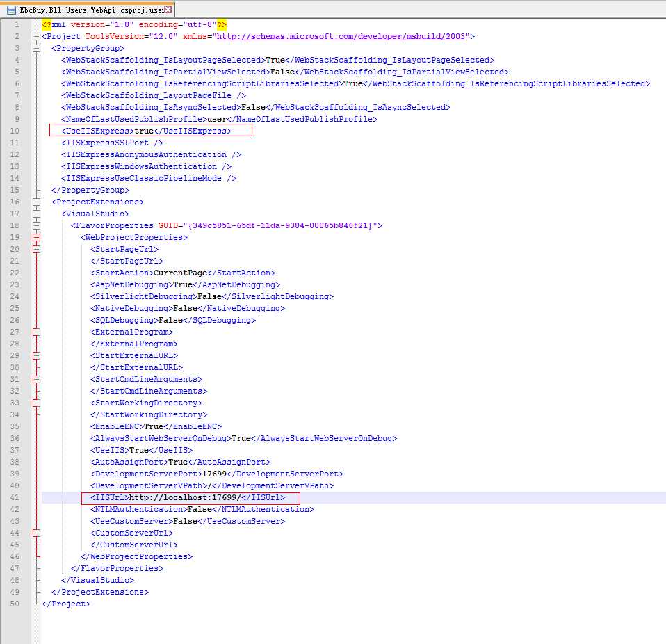Collapse the StartCmdLineArguments fold on line 31
Viewport: 666px width, 644px height.
pyautogui.click(x=37, y=379)
